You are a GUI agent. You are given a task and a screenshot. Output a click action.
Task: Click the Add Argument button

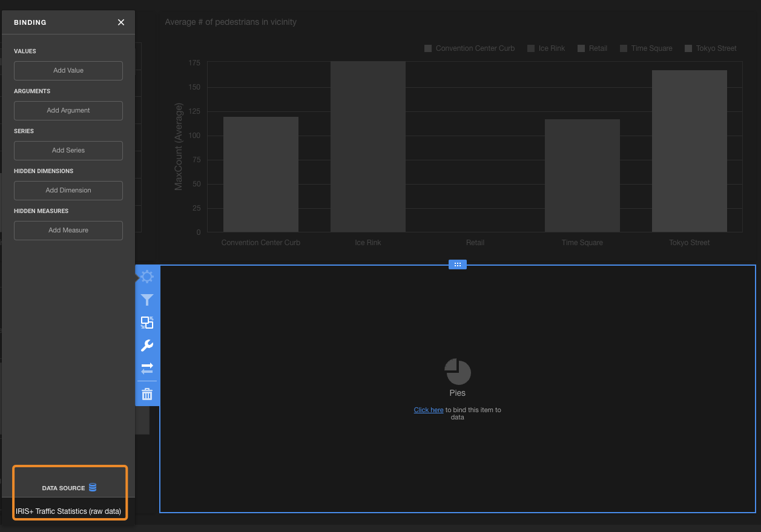pyautogui.click(x=68, y=110)
